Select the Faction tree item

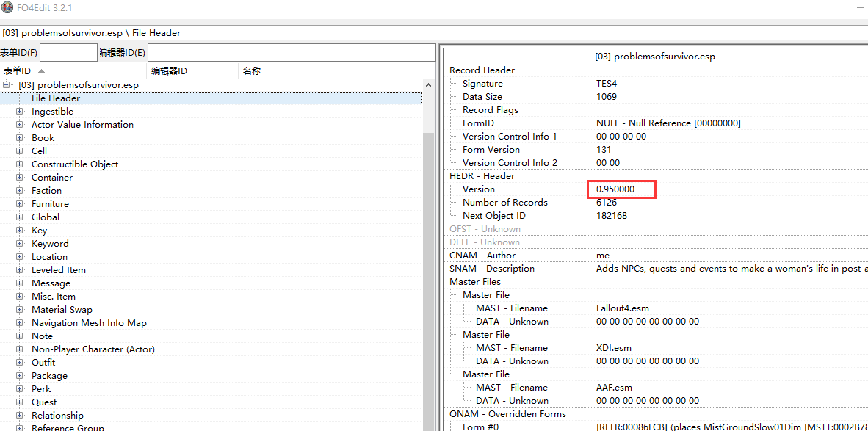click(46, 191)
